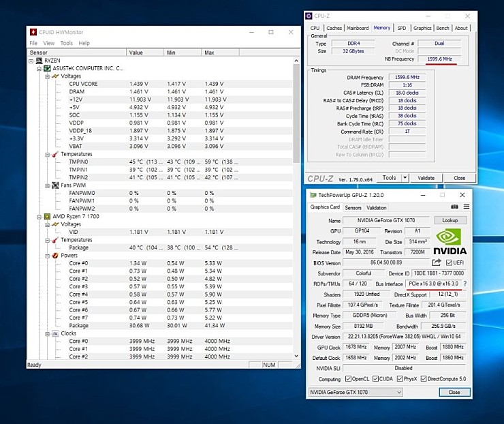
Task: Toggle the CUDA checkbox
Action: point(375,378)
